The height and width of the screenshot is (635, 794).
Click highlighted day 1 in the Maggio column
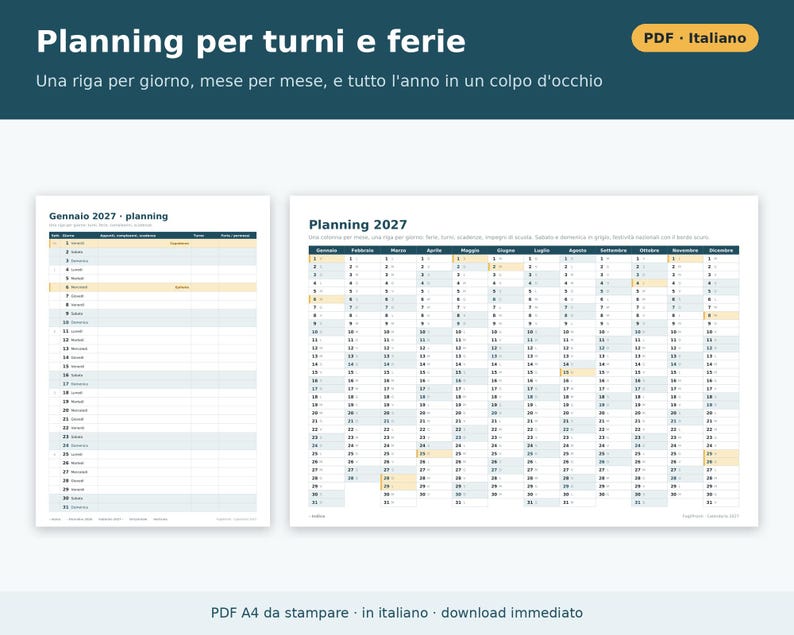[470, 258]
